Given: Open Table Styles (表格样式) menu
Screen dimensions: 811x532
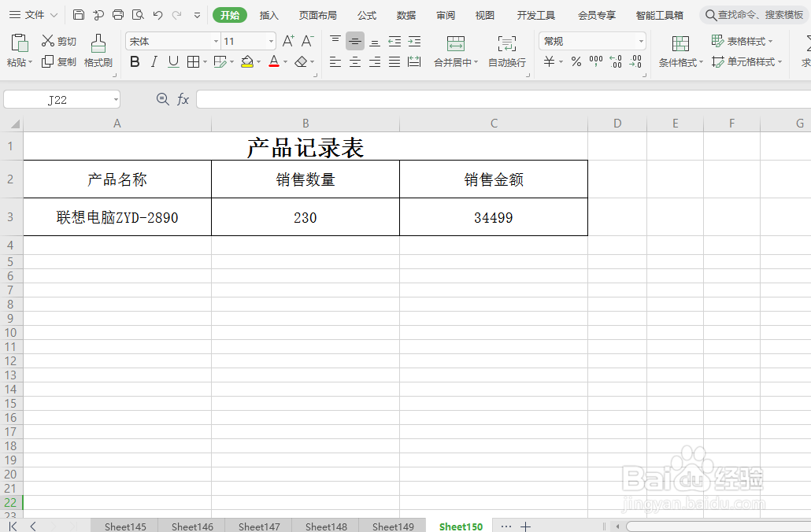Looking at the screenshot, I should coord(742,41).
